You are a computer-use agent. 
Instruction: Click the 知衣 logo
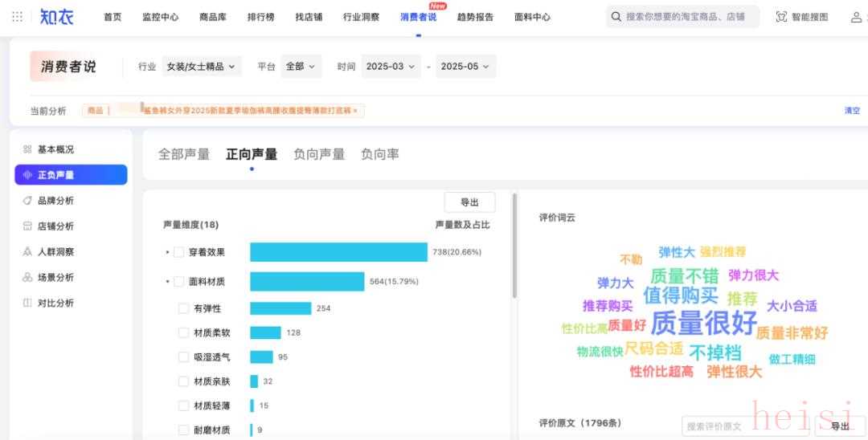(x=56, y=17)
